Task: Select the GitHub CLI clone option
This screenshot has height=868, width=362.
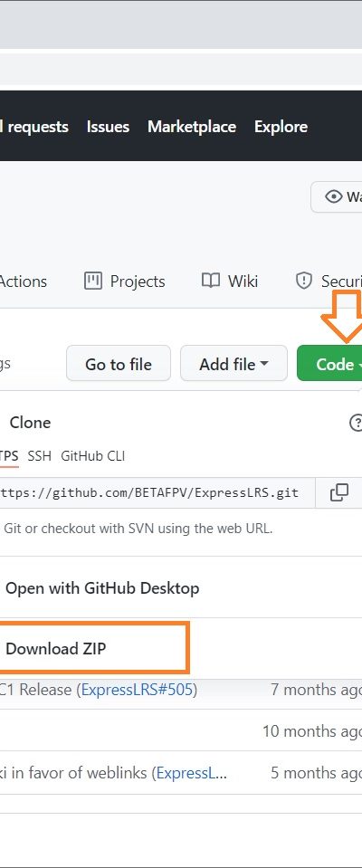Action: pyautogui.click(x=93, y=456)
